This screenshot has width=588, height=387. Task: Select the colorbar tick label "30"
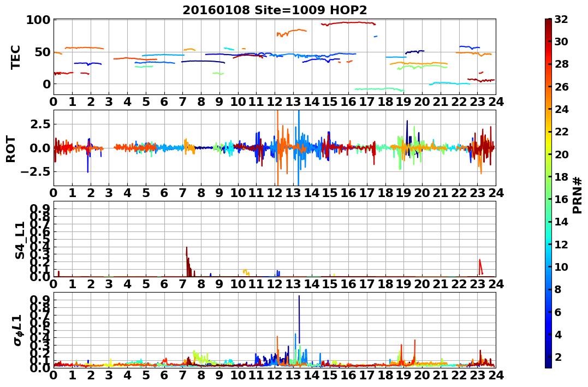(561, 41)
